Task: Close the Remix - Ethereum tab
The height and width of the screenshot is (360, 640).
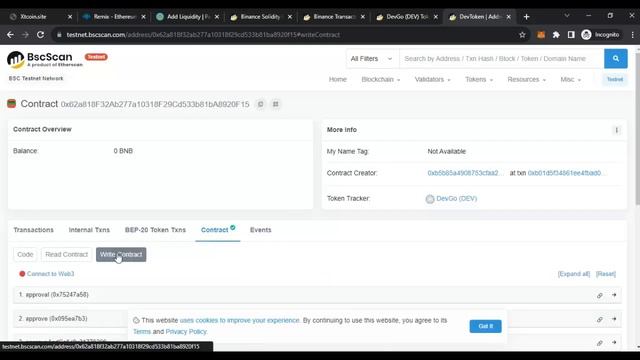Action: pyautogui.click(x=143, y=17)
